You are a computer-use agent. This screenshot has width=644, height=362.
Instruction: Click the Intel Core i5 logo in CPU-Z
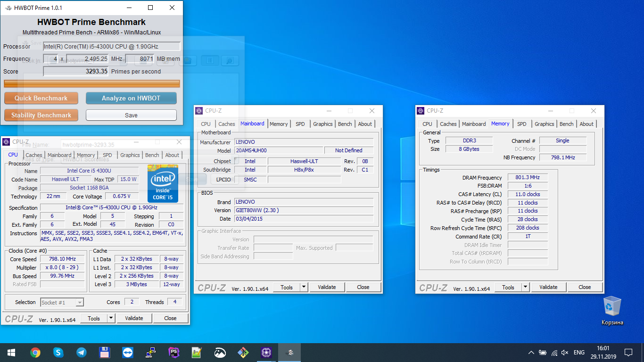[163, 183]
